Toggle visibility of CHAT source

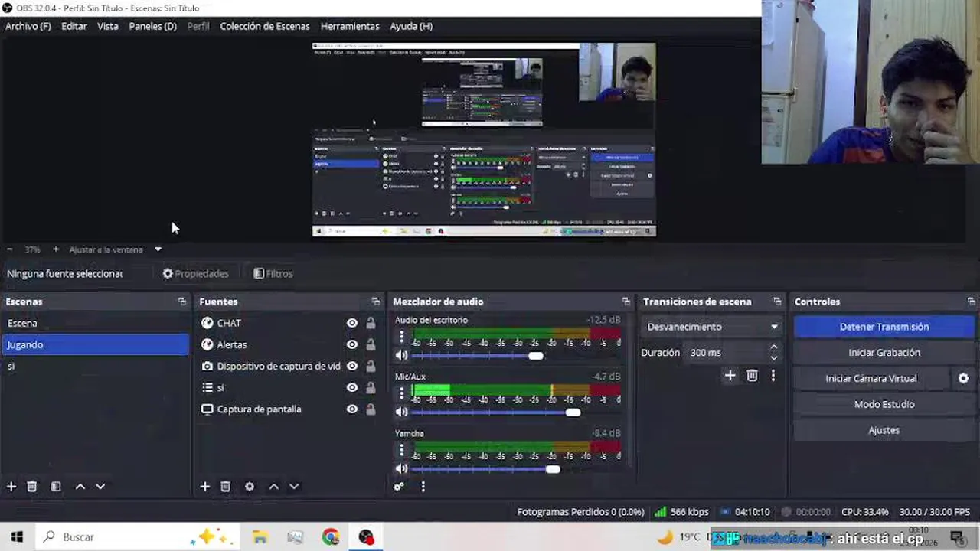(x=352, y=323)
